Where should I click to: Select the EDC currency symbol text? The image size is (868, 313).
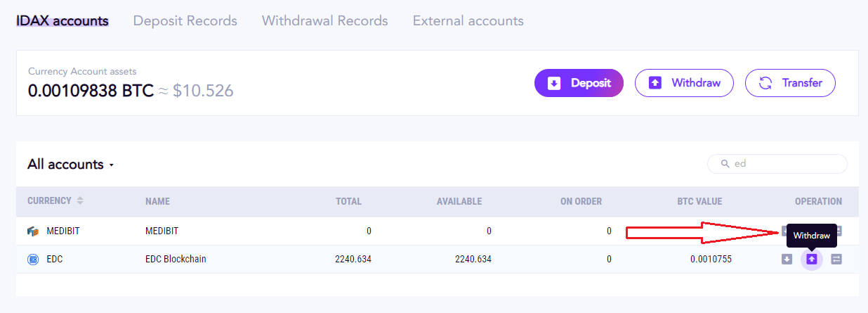[55, 259]
